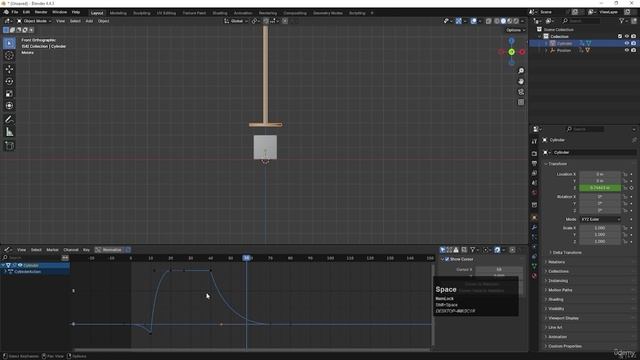Click the Blender logo menu icon
Image resolution: width=640 pixels, height=360 pixels.
tap(6, 12)
